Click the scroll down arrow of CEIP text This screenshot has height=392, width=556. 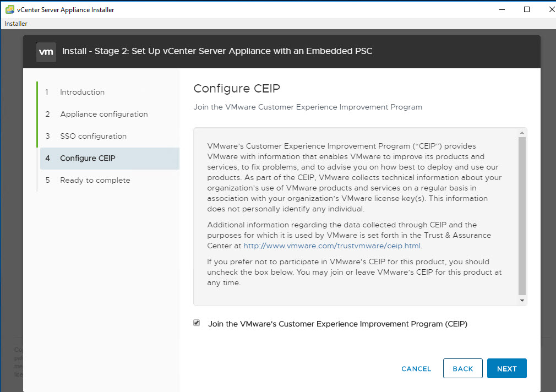[x=522, y=301]
